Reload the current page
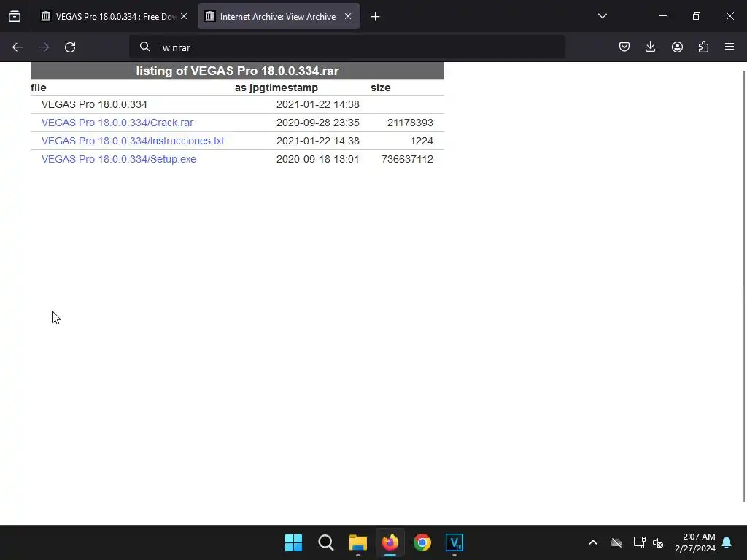 click(x=70, y=47)
